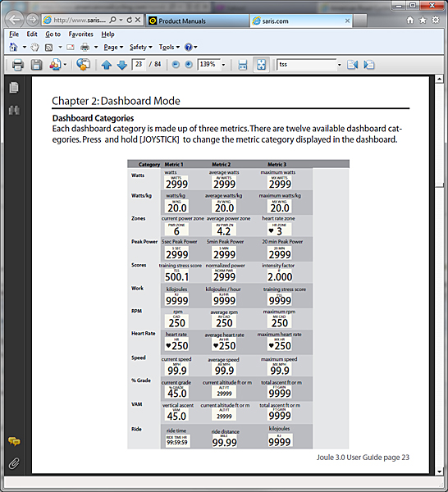Open the binoculars search panel icon
The height and width of the screenshot is (492, 448).
click(x=14, y=110)
